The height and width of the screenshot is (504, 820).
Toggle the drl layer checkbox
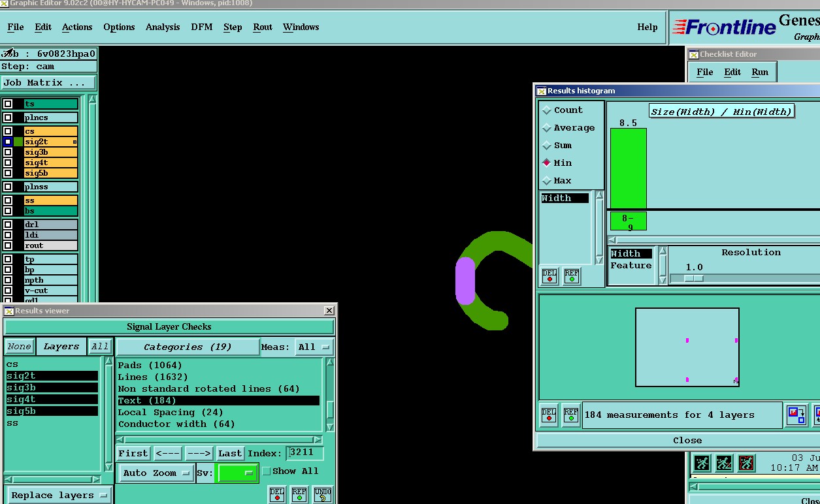coord(8,225)
